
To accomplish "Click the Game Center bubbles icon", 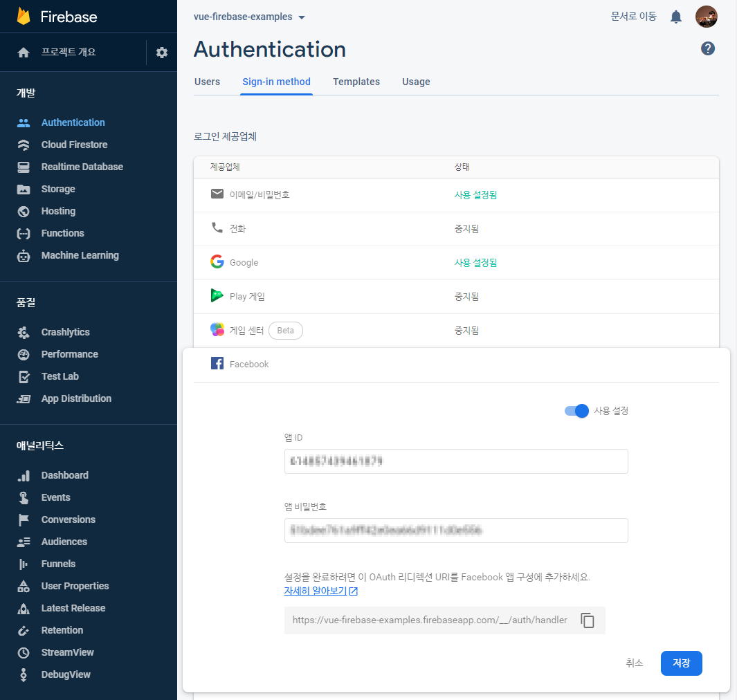I will [x=217, y=329].
